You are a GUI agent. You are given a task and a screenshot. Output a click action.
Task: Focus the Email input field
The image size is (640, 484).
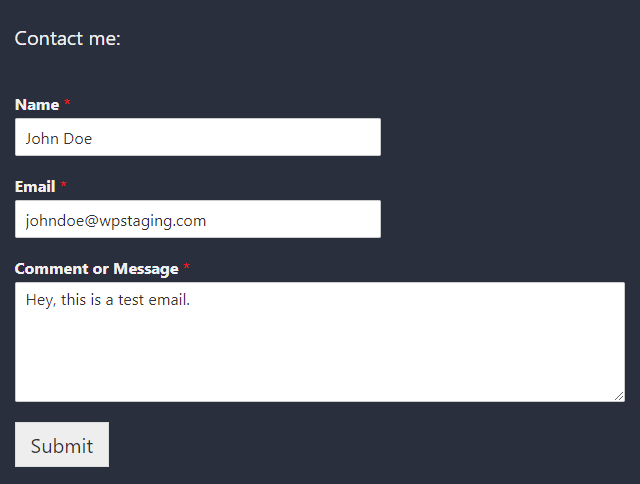point(198,219)
